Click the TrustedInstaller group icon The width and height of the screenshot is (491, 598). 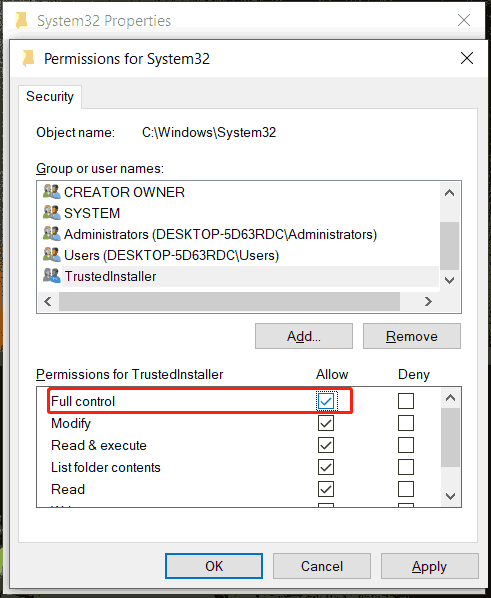52,276
